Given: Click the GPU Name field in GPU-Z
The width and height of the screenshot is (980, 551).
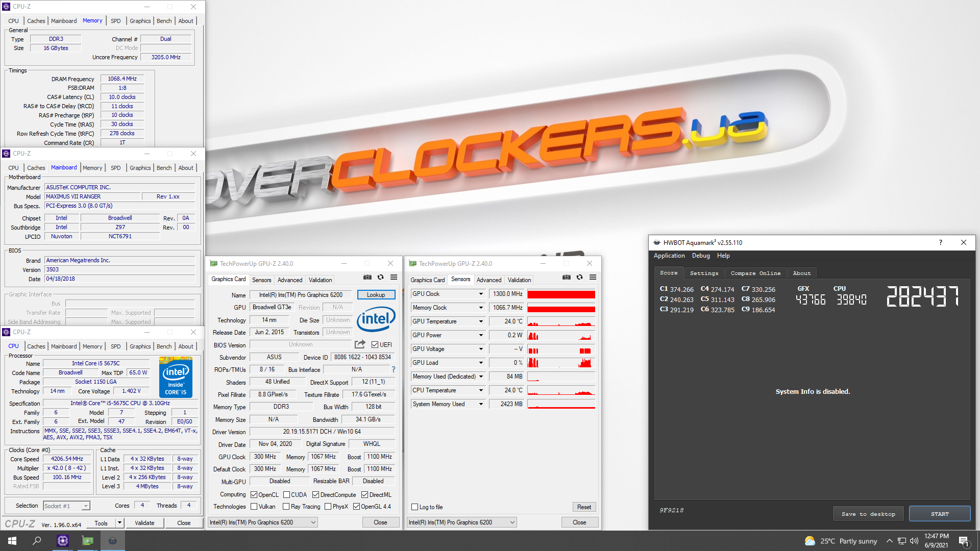Looking at the screenshot, I should tap(301, 295).
